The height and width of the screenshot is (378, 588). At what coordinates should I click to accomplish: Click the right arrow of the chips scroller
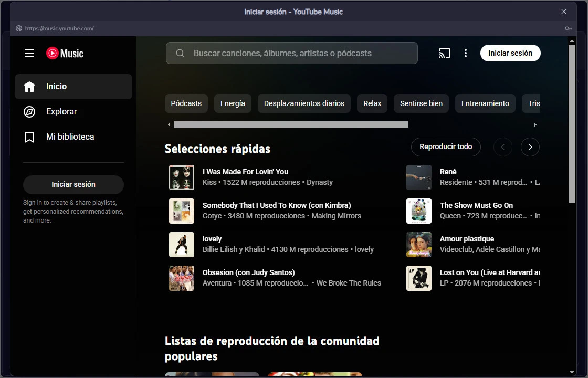(535, 124)
